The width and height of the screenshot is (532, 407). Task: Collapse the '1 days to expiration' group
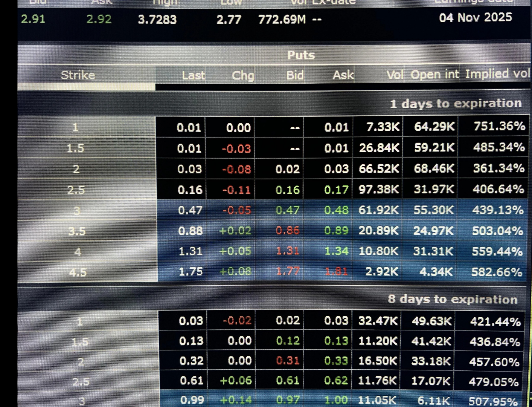click(x=456, y=103)
